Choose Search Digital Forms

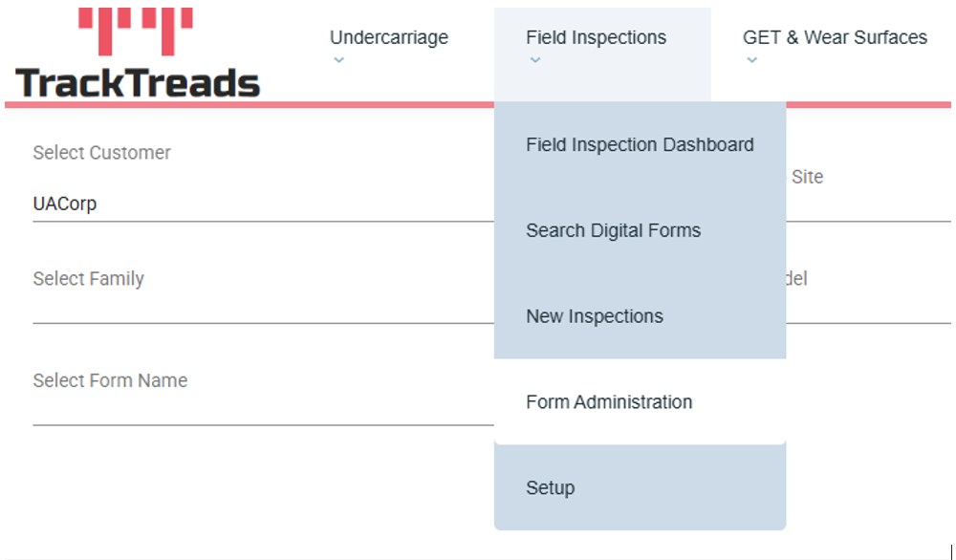coord(613,230)
